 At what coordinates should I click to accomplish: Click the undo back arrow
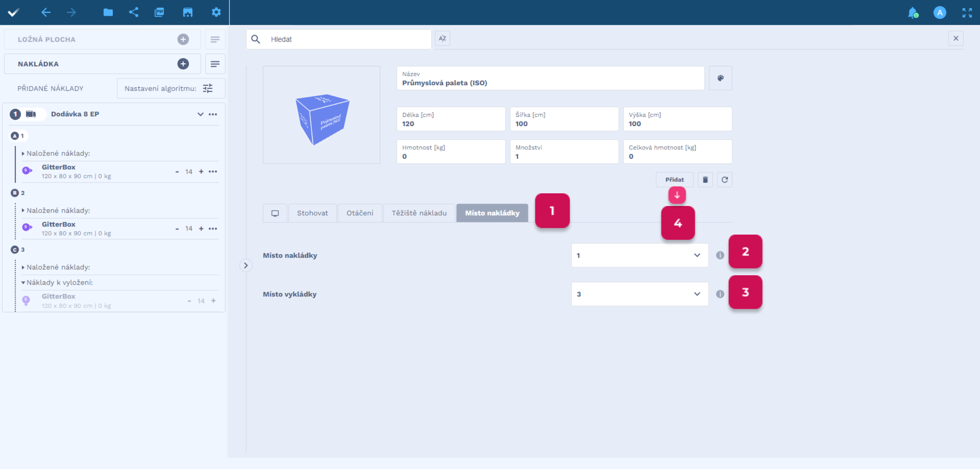click(x=46, y=12)
